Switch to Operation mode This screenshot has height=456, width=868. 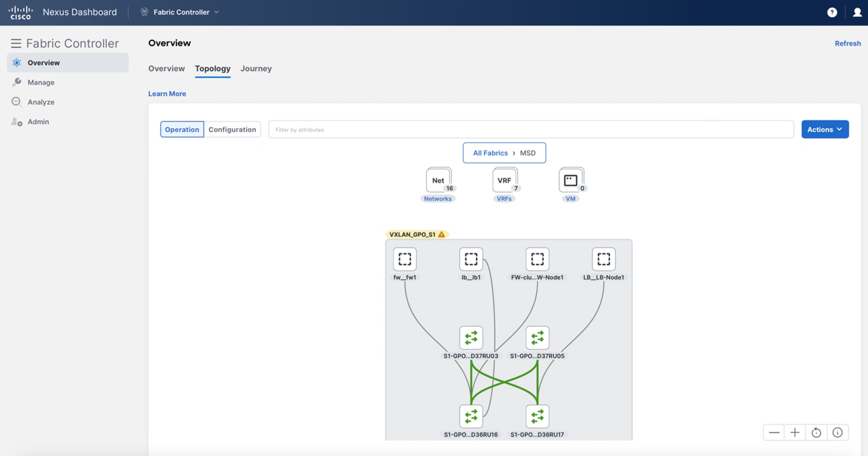point(182,129)
